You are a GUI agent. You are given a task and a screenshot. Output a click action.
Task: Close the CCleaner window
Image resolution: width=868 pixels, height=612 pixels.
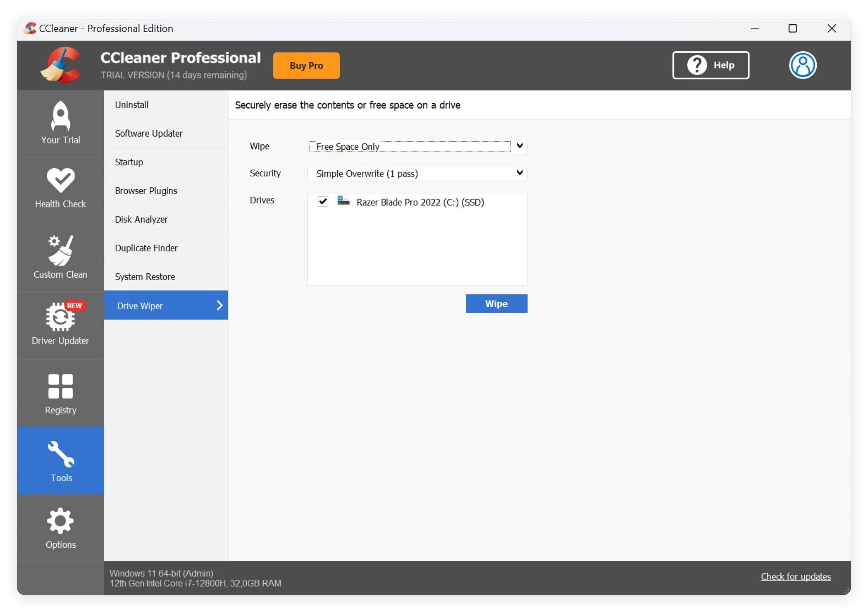coord(831,28)
